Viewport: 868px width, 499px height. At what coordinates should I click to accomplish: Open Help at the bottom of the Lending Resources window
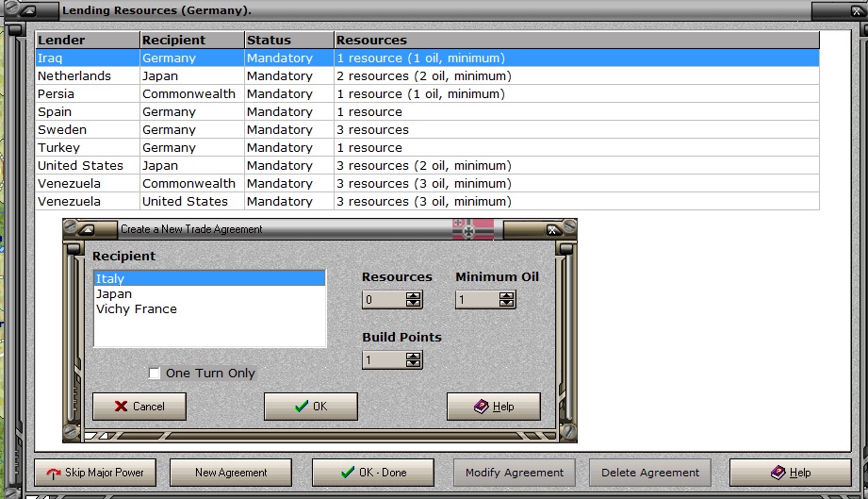791,473
